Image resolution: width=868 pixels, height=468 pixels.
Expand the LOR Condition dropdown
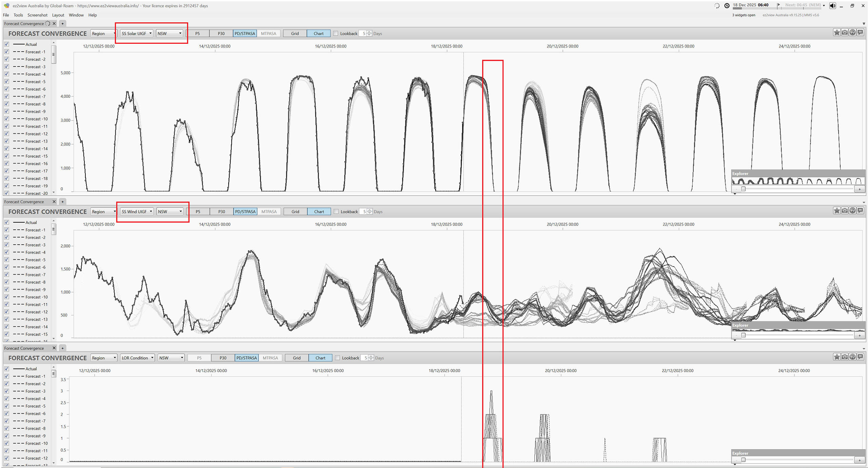click(x=137, y=358)
